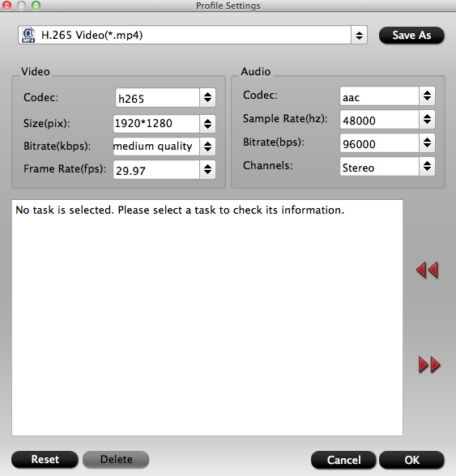Click the Size(pix) value field
This screenshot has height=476, width=456.
pos(156,124)
